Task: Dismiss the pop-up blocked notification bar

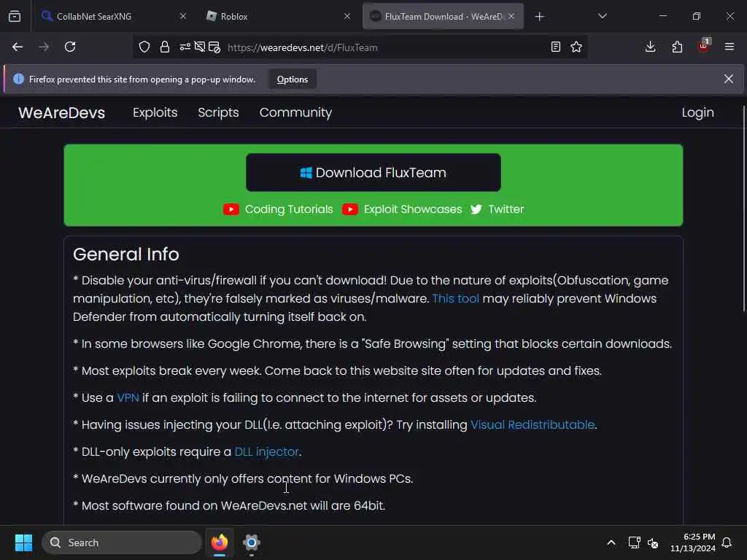Action: point(729,79)
